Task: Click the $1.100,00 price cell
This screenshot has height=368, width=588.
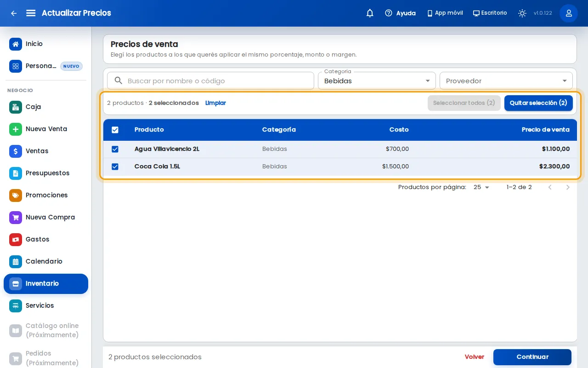Action: pyautogui.click(x=556, y=149)
